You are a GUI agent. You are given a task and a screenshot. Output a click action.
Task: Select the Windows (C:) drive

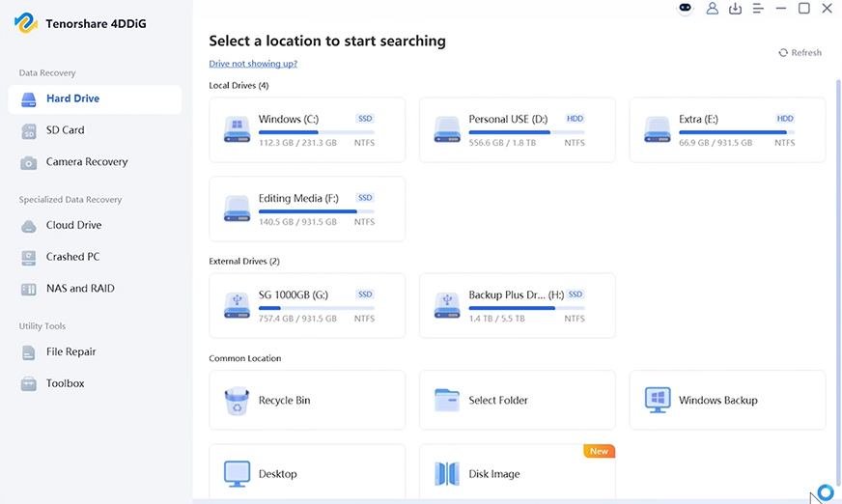[x=307, y=130]
